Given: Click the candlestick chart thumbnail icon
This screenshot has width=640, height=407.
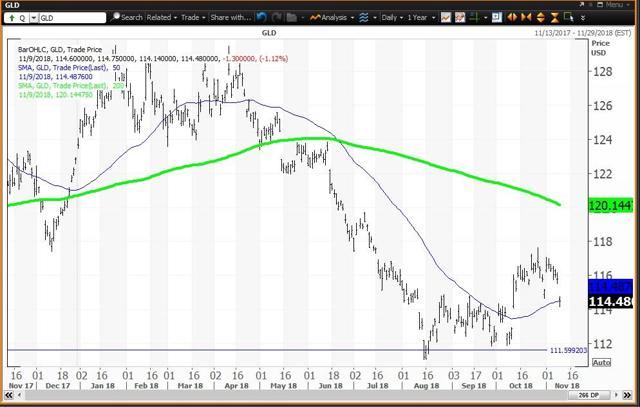Looking at the screenshot, I should click(x=460, y=18).
